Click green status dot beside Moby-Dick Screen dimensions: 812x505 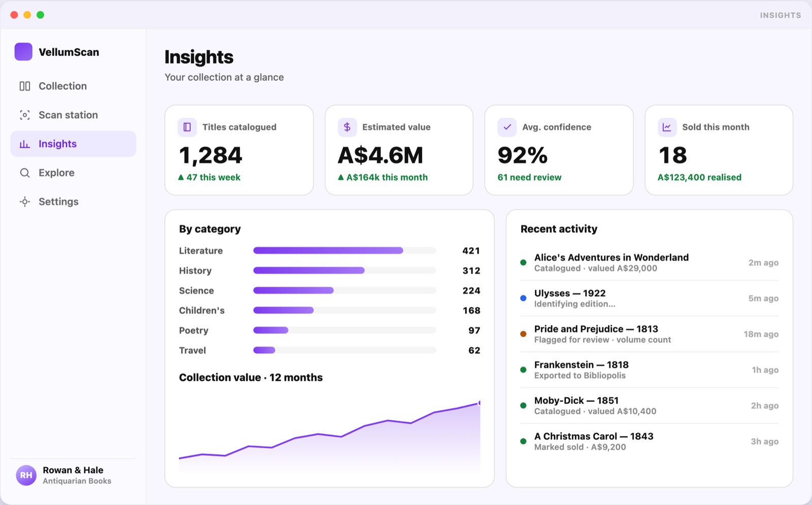[x=523, y=406]
